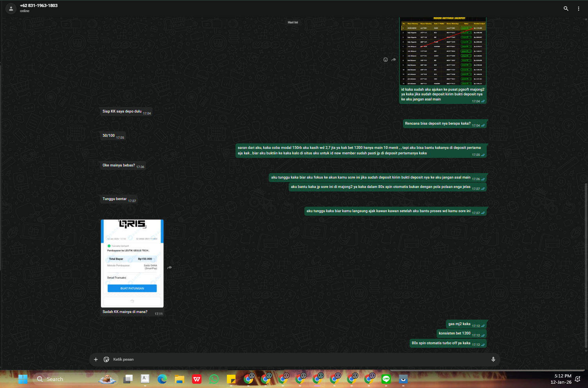Click the "Tunggu bentar" message

119,199
